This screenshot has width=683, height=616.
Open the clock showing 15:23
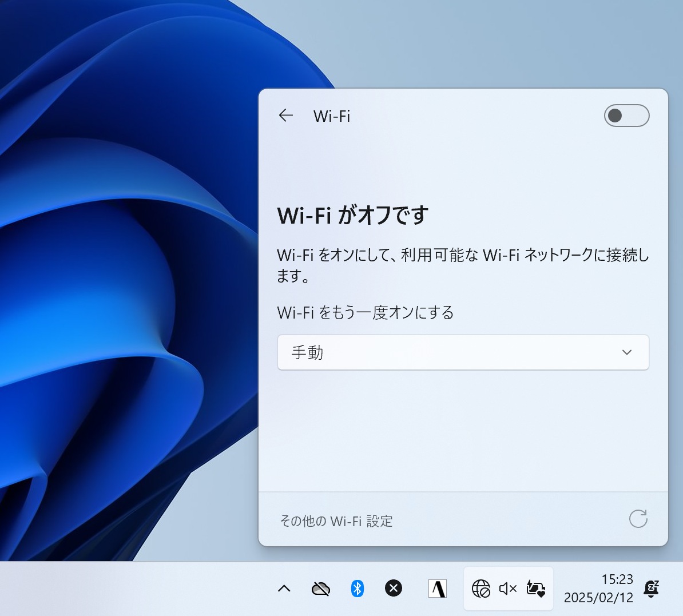(617, 579)
